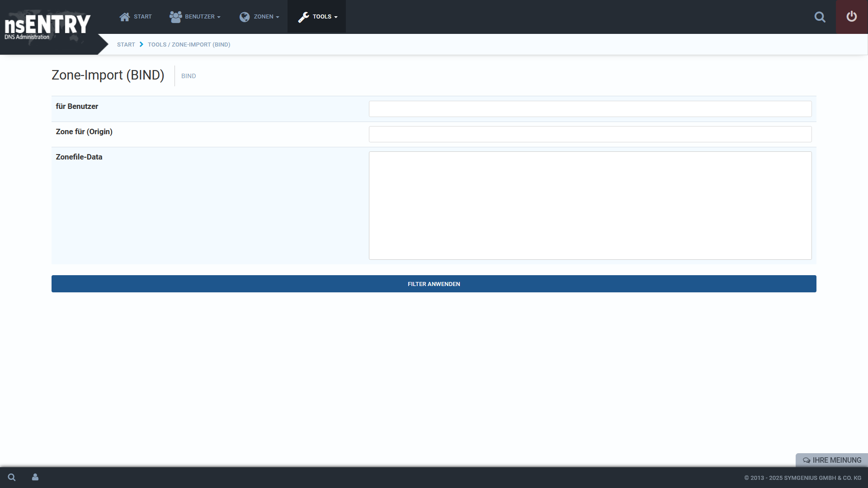This screenshot has width=868, height=488.
Task: Click the globe icon for Zonen
Action: click(245, 17)
